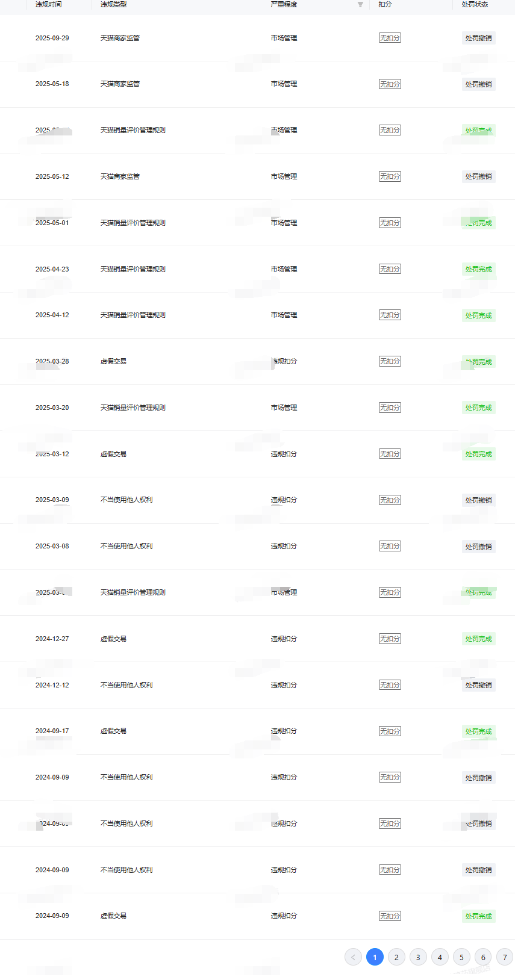This screenshot has width=515, height=980.
Task: Go to page 2 of the table
Action: pos(396,957)
